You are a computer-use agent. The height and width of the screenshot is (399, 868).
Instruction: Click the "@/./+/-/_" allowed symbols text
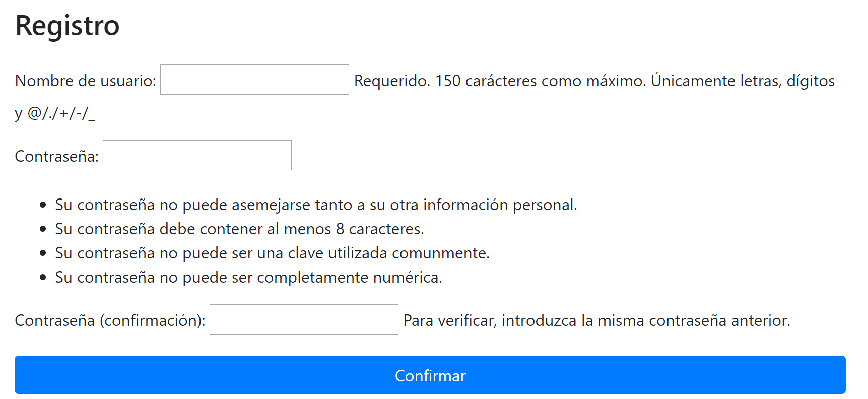pyautogui.click(x=61, y=113)
